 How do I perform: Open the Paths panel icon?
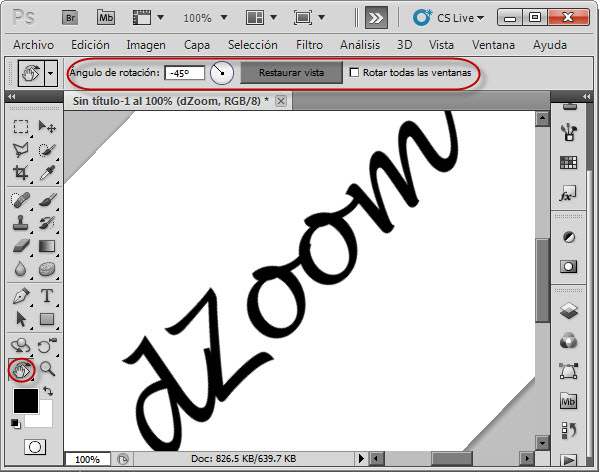click(569, 370)
